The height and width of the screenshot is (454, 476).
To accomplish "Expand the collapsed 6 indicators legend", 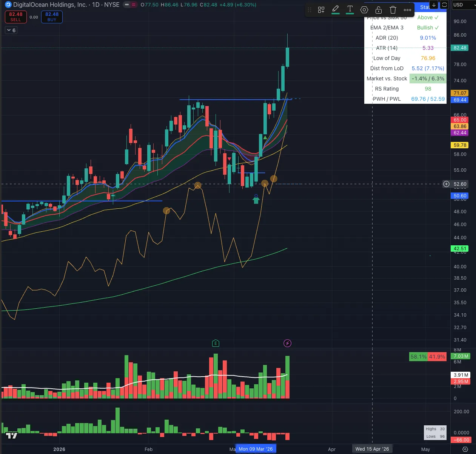I will (x=11, y=30).
